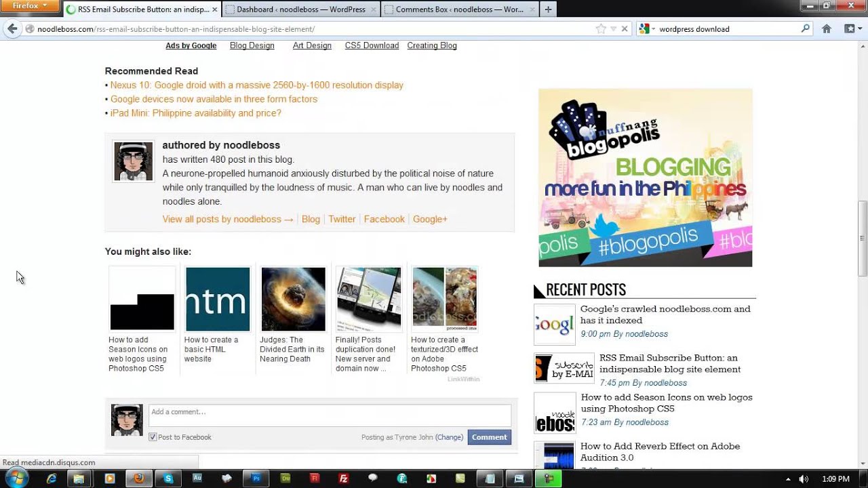Screen dimensions: 868x488
Task: Click the page's vertical scrollbar thumb
Action: 862,239
